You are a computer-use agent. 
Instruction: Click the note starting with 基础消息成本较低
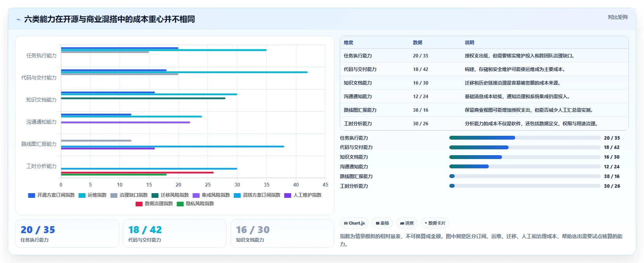(517, 97)
